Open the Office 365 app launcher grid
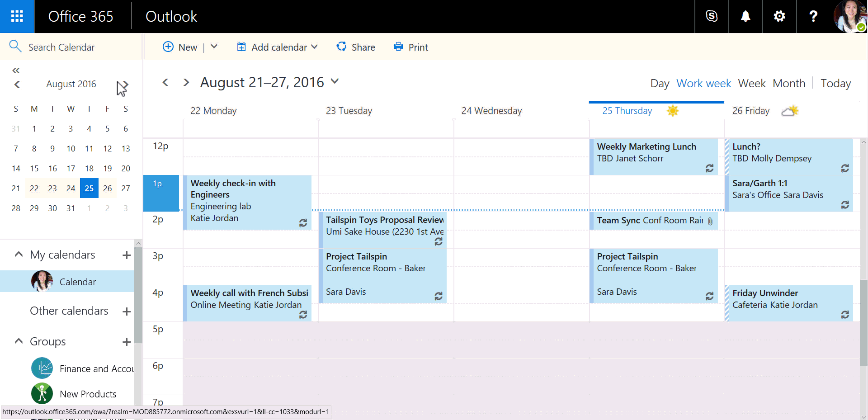This screenshot has width=868, height=420. tap(17, 16)
